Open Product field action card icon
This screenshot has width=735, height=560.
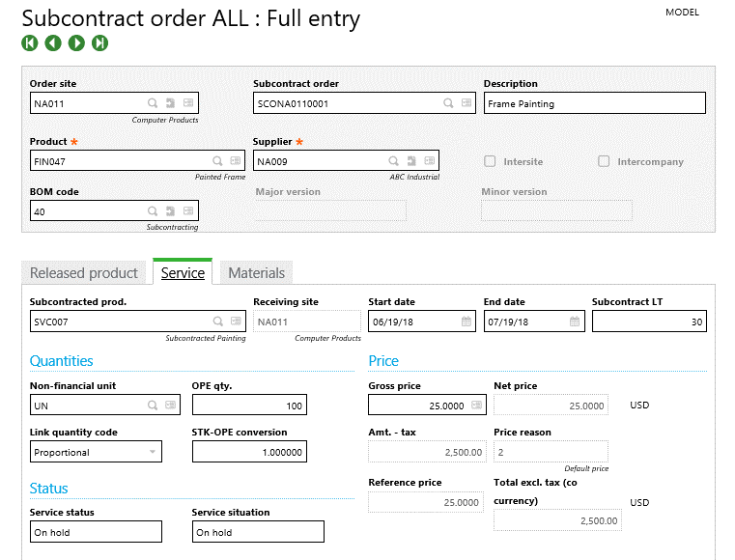pos(236,161)
